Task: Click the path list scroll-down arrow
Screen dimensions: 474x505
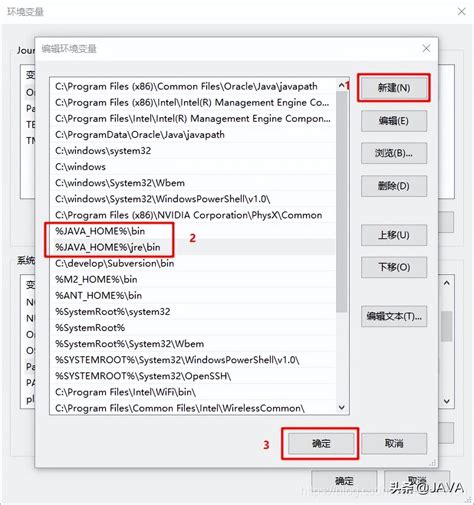Action: click(x=342, y=407)
